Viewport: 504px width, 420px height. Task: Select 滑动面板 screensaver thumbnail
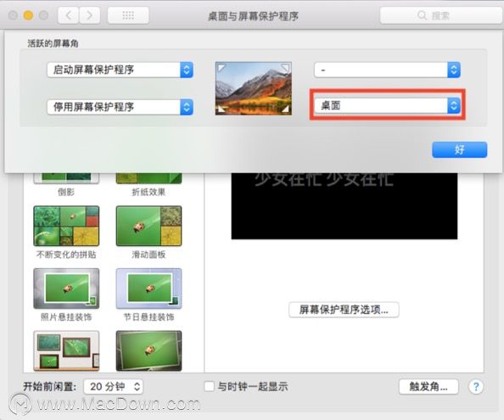148,226
